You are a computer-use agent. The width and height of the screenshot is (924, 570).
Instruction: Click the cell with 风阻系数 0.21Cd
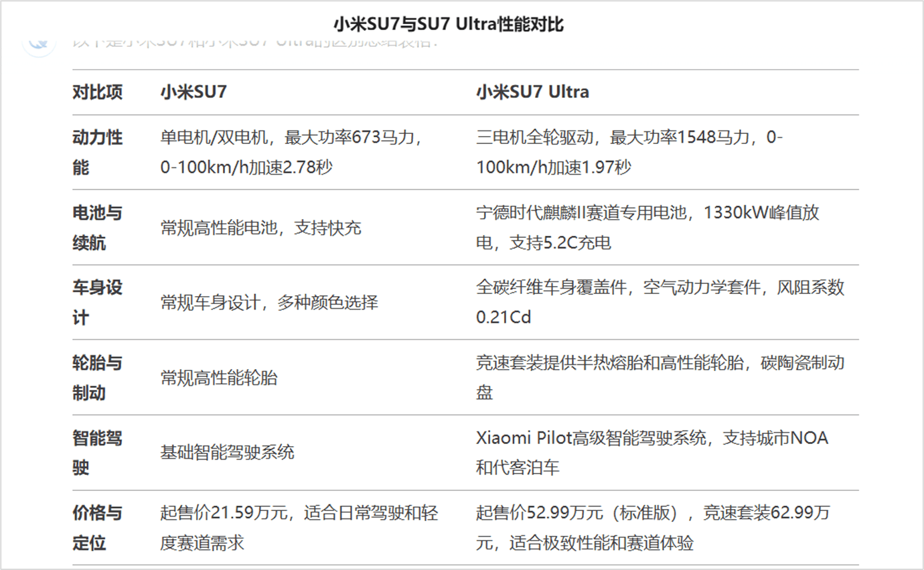660,302
